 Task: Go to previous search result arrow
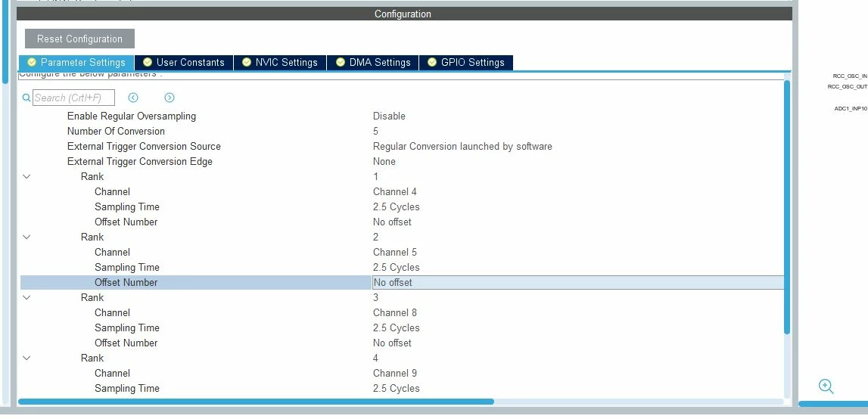tap(133, 98)
